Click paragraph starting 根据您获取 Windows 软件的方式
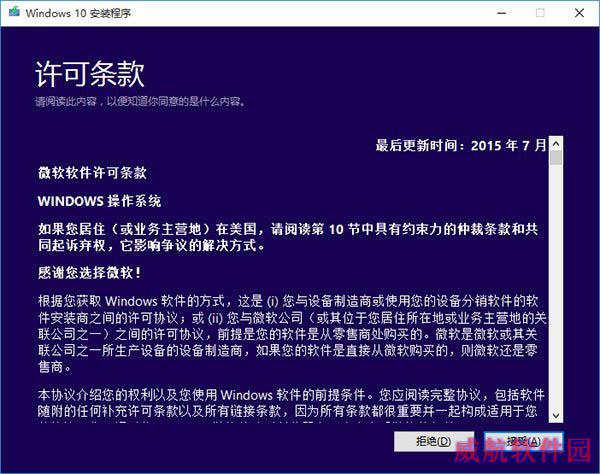This screenshot has width=600, height=474. pos(292,334)
